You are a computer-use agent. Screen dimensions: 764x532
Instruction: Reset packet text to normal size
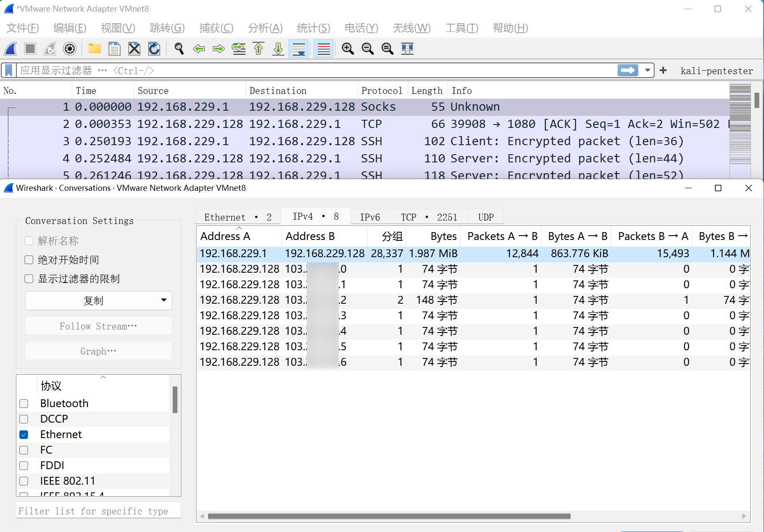(388, 49)
